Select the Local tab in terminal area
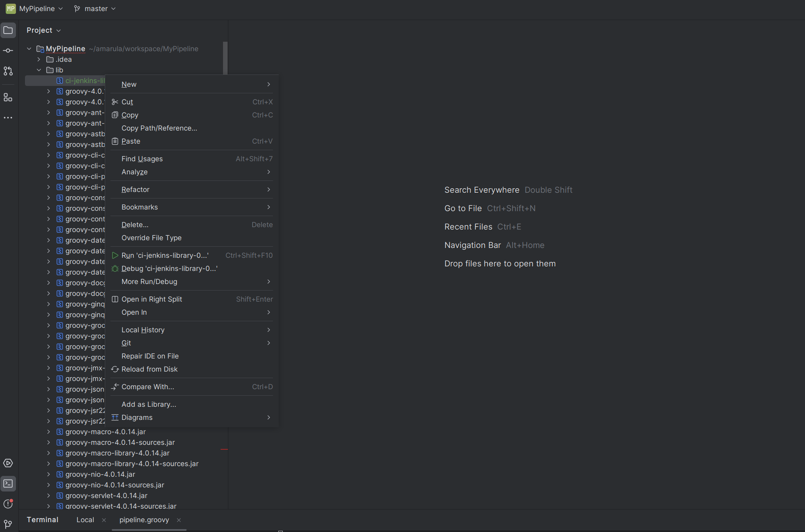Image resolution: width=805 pixels, height=532 pixels. (85, 520)
